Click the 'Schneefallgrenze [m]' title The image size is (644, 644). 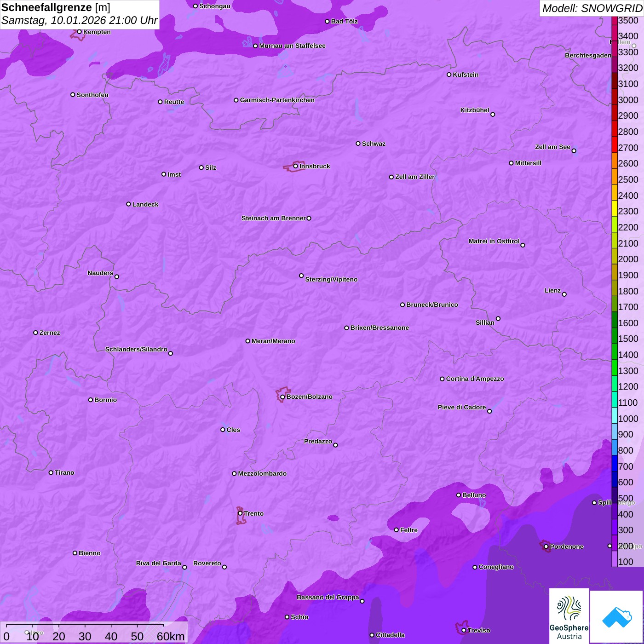(56, 8)
